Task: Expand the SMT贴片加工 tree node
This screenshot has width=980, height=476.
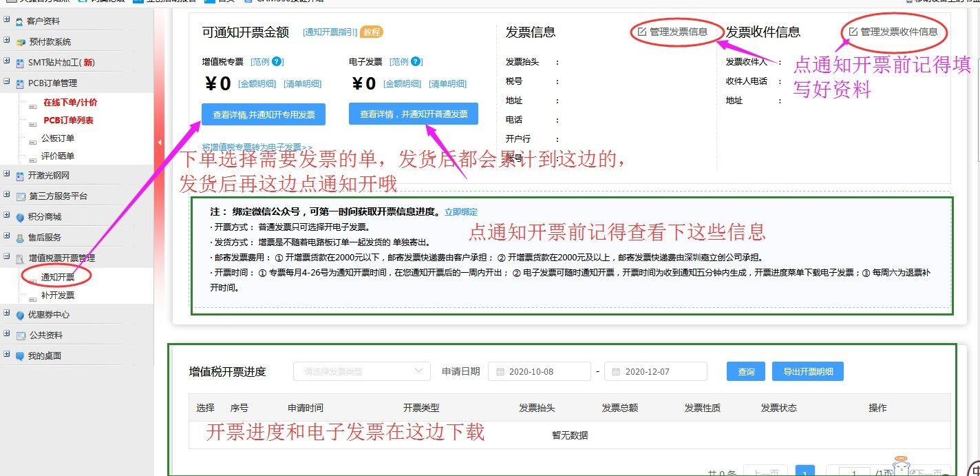Action: tap(7, 62)
